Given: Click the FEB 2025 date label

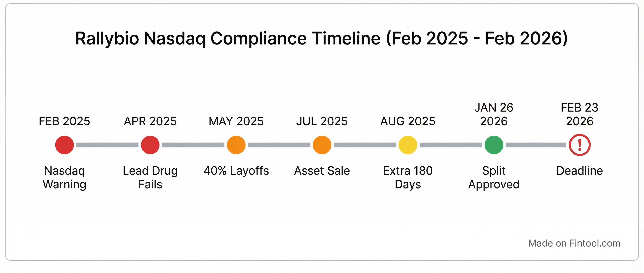Looking at the screenshot, I should [64, 121].
